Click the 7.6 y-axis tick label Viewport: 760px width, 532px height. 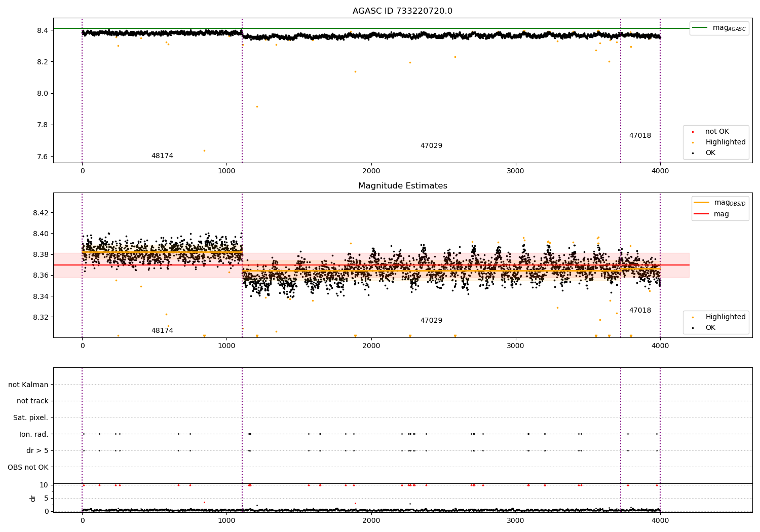43,157
